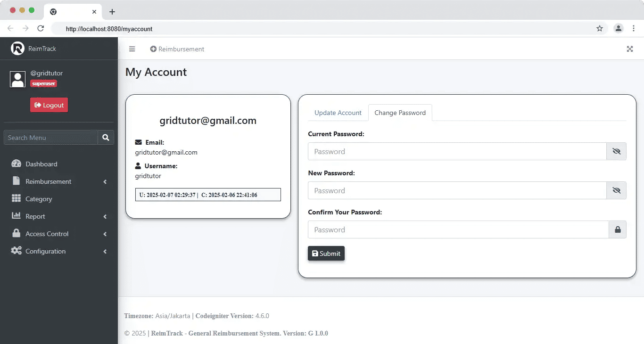644x344 pixels.
Task: Click the lock icon beside Confirm Password
Action: [x=617, y=229]
